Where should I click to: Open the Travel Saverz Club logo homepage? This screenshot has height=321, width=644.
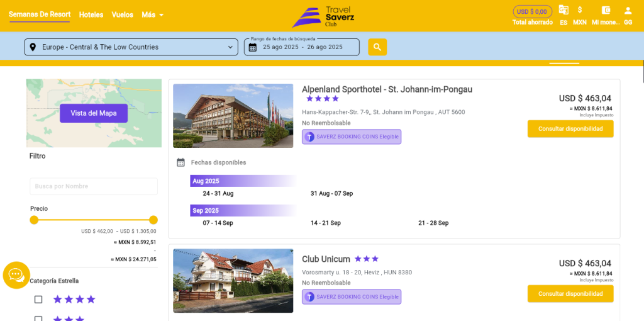(x=323, y=17)
